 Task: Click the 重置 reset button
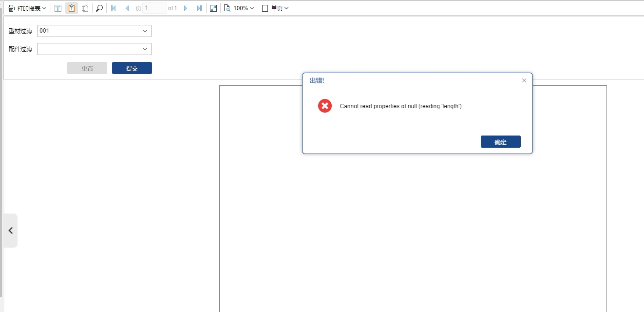[x=87, y=68]
